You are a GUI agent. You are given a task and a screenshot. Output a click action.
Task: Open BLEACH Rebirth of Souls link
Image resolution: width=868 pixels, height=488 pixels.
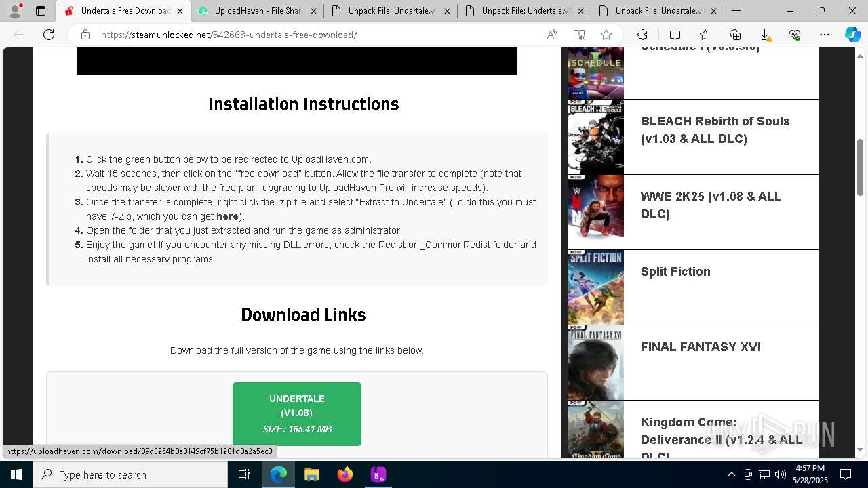715,130
